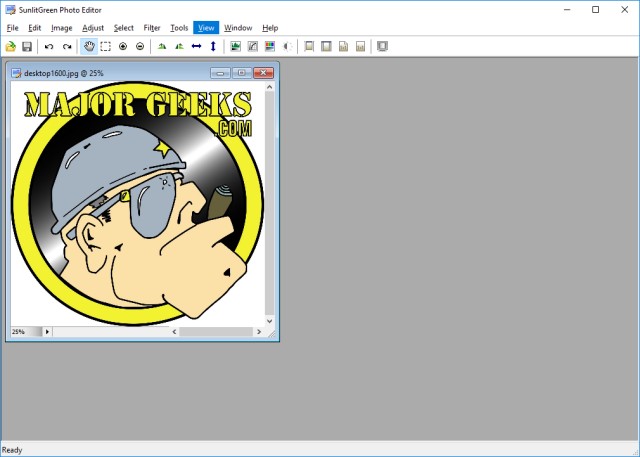This screenshot has width=640, height=457.
Task: Minimize the desktop1600.jpg document window
Action: pos(220,73)
